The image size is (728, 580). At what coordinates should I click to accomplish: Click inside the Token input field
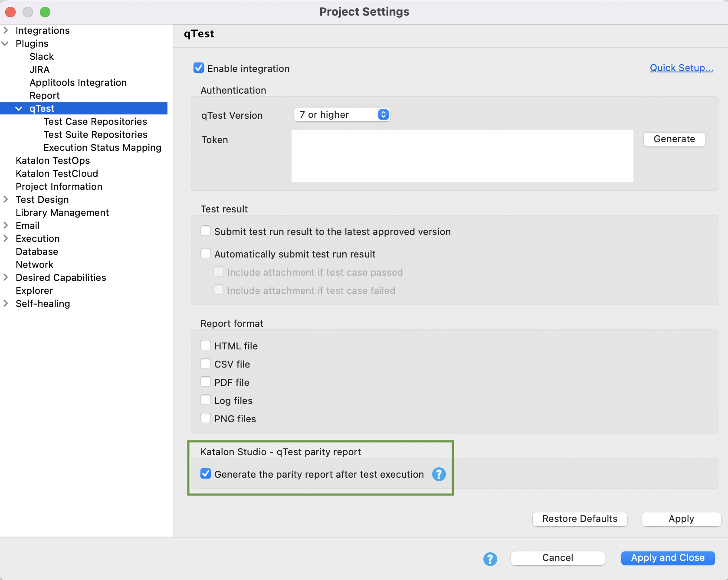(x=462, y=156)
